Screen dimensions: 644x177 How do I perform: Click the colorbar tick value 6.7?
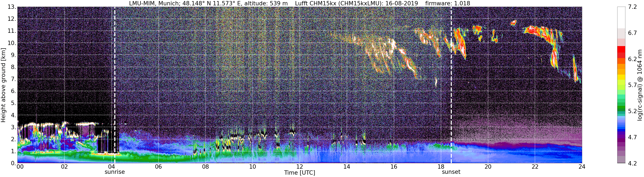coord(632,33)
